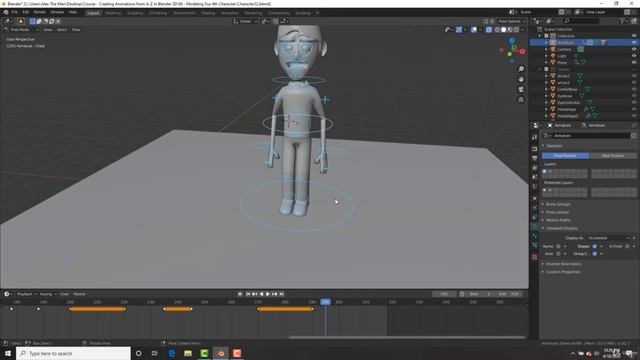
Task: Open the Render properties tab icon
Action: [x=535, y=149]
